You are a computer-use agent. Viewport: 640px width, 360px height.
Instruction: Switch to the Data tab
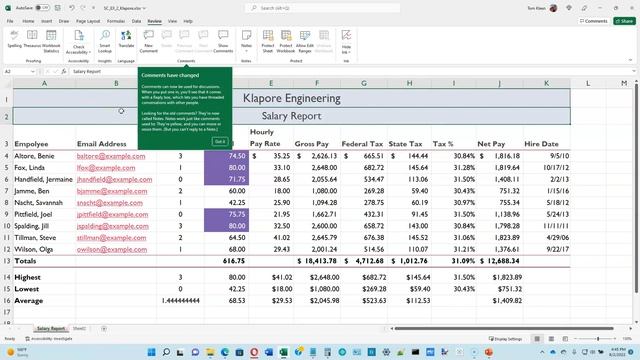pyautogui.click(x=136, y=21)
